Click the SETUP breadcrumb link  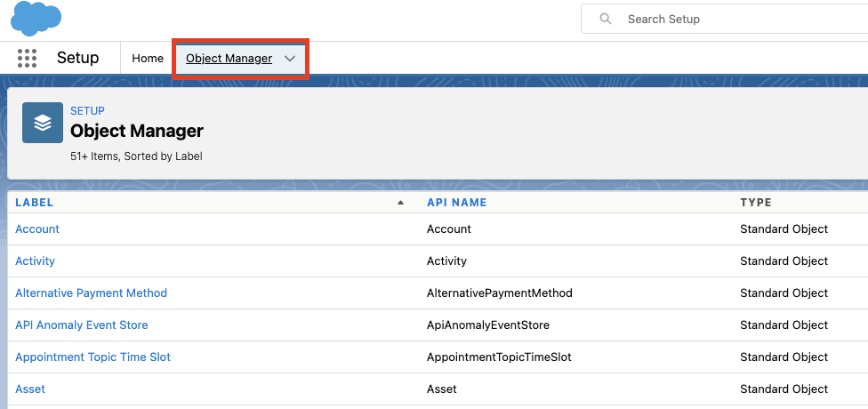(x=87, y=110)
